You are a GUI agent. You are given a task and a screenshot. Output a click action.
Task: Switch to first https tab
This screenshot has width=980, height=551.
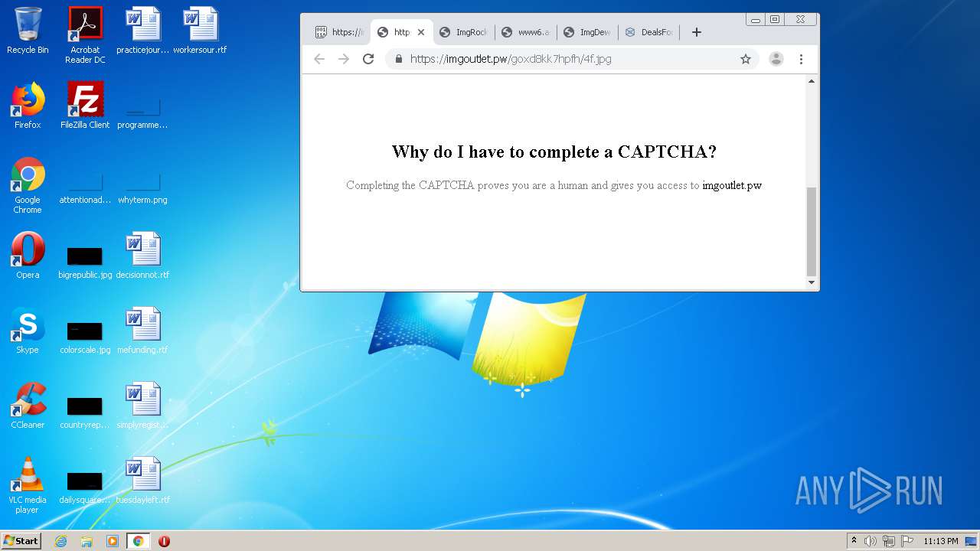point(339,32)
